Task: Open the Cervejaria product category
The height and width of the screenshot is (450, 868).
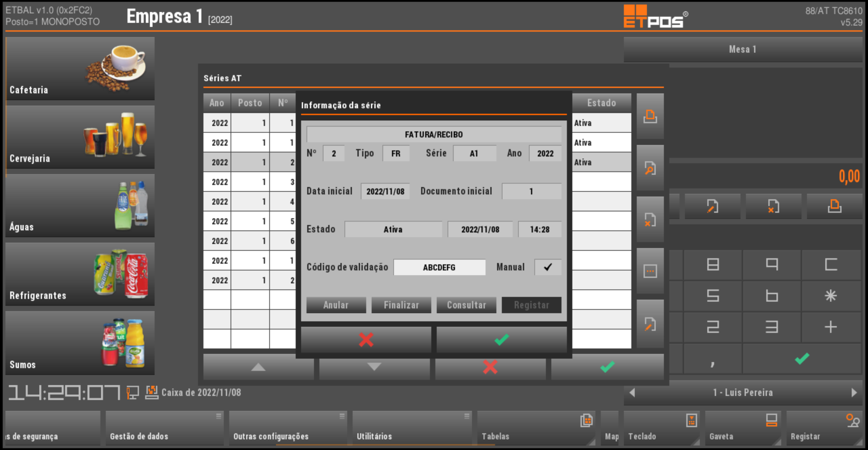Action: tap(80, 137)
